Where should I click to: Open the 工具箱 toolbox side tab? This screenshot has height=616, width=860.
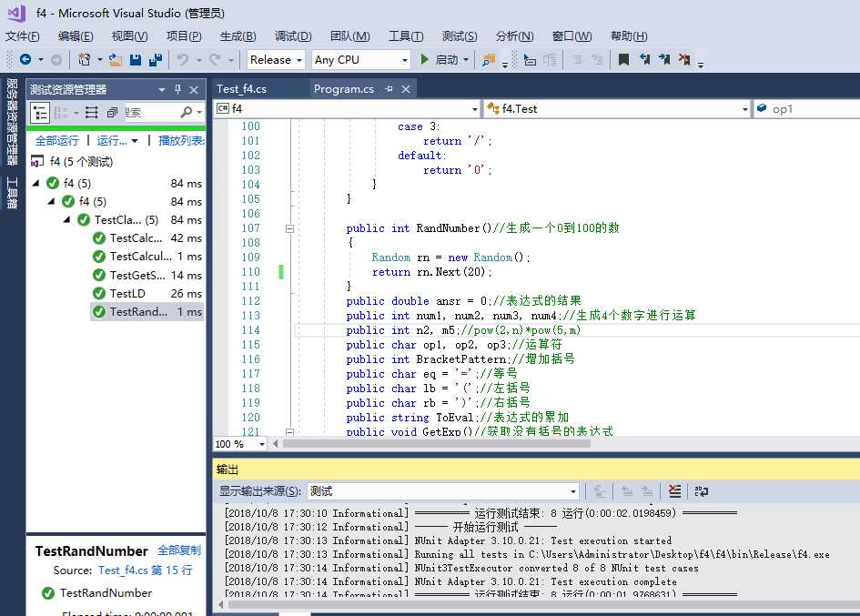click(x=12, y=193)
